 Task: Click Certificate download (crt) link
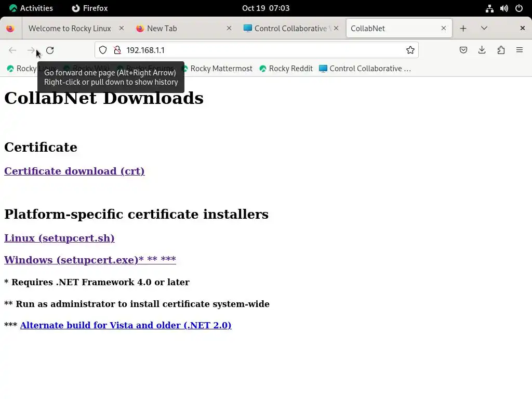(x=74, y=171)
